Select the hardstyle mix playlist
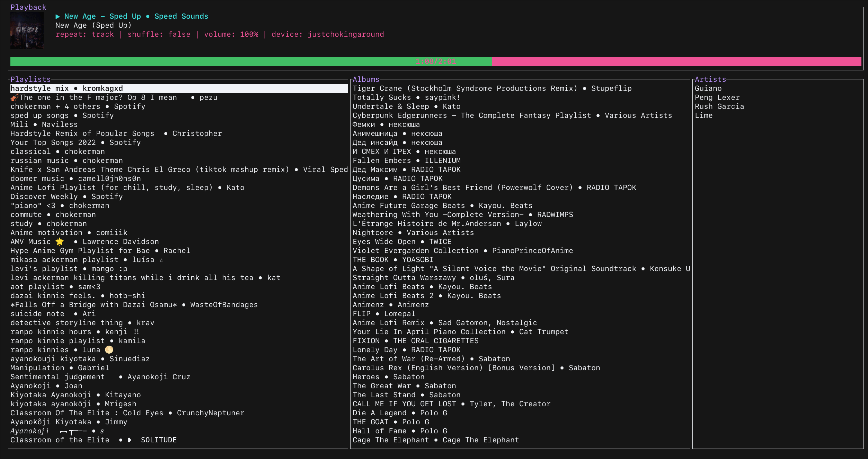Screen dimensions: 868x459 pyautogui.click(x=67, y=88)
